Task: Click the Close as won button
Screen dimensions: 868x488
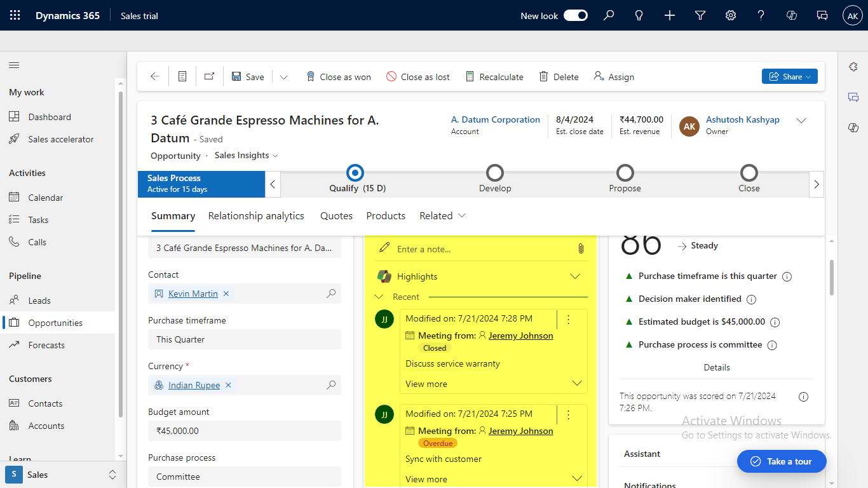Action: [339, 77]
